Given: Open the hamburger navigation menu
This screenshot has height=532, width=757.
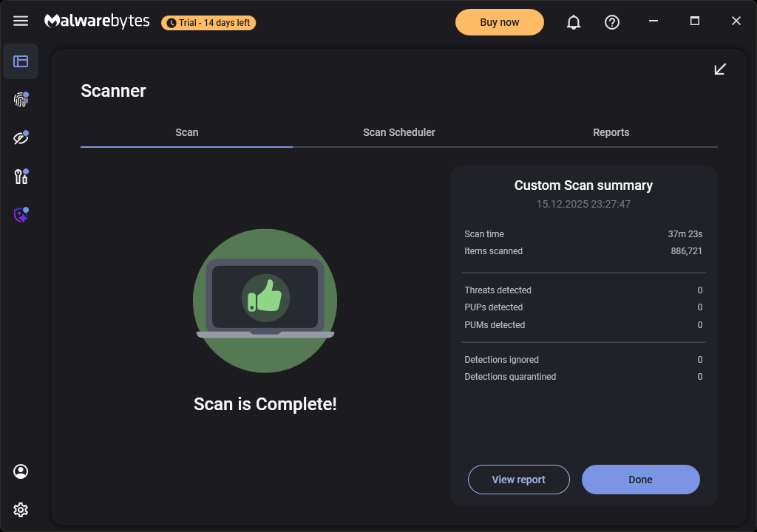Looking at the screenshot, I should point(21,21).
